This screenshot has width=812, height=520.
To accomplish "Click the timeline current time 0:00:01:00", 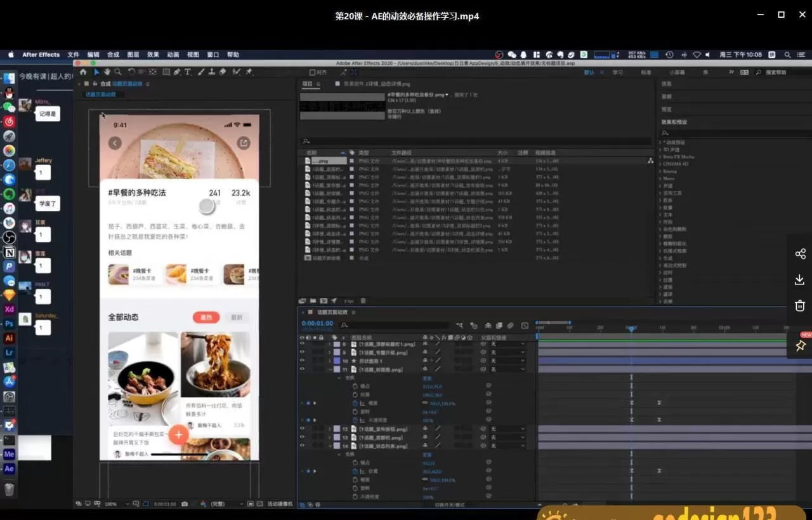I will 317,324.
